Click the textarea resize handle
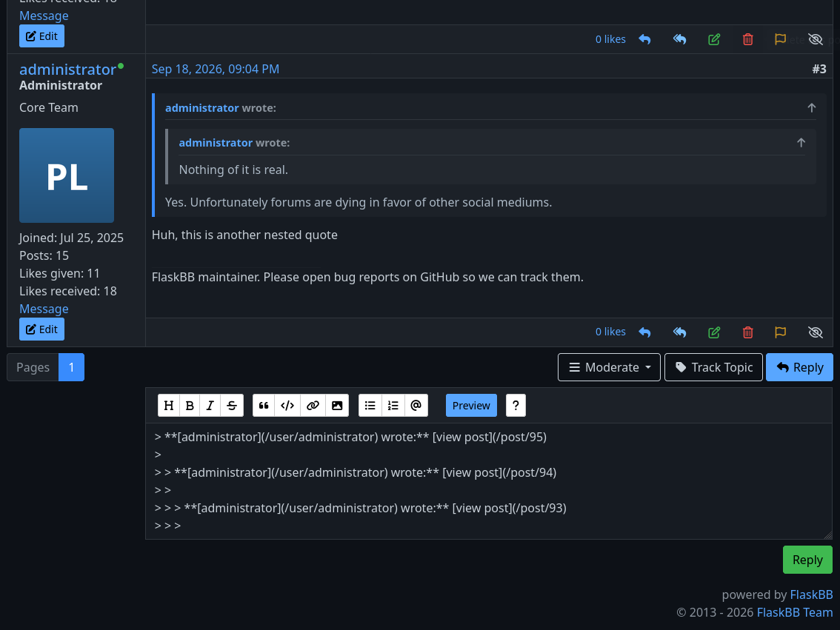Image resolution: width=840 pixels, height=630 pixels. (x=827, y=535)
